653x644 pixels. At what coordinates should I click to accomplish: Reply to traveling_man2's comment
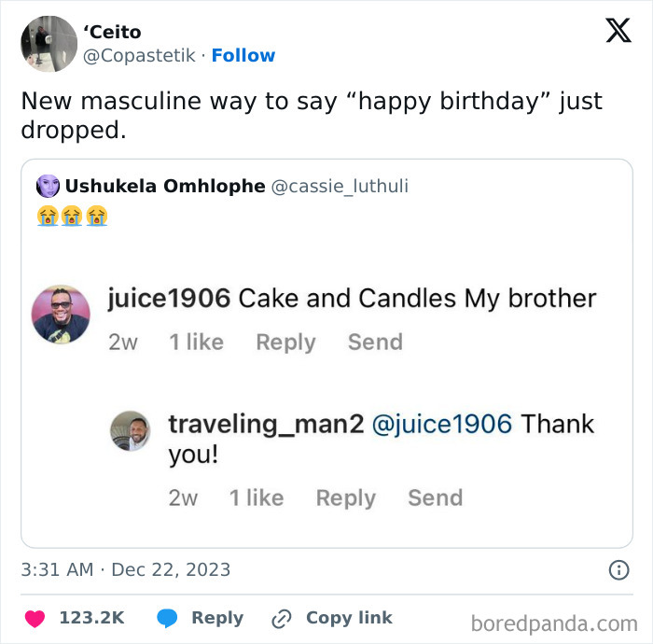tap(345, 498)
